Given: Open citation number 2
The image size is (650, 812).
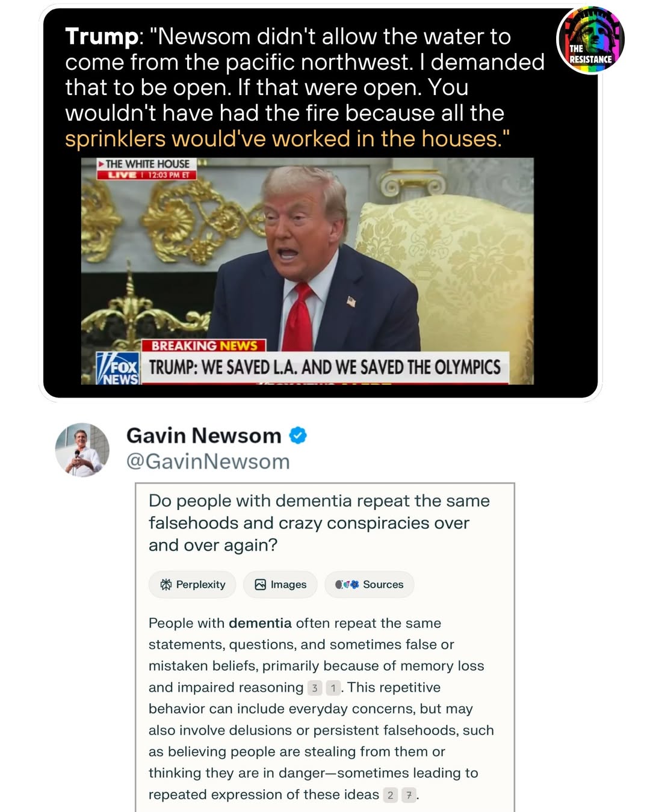Looking at the screenshot, I should point(390,795).
